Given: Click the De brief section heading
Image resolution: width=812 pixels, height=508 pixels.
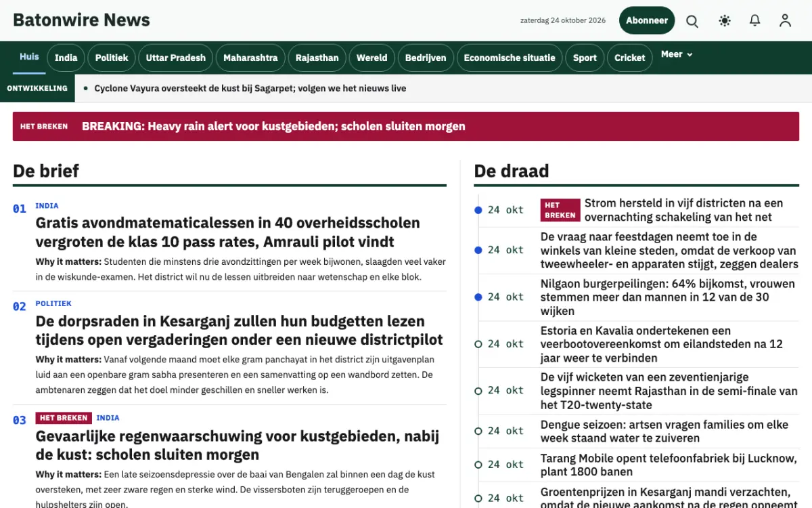Looking at the screenshot, I should coord(46,171).
